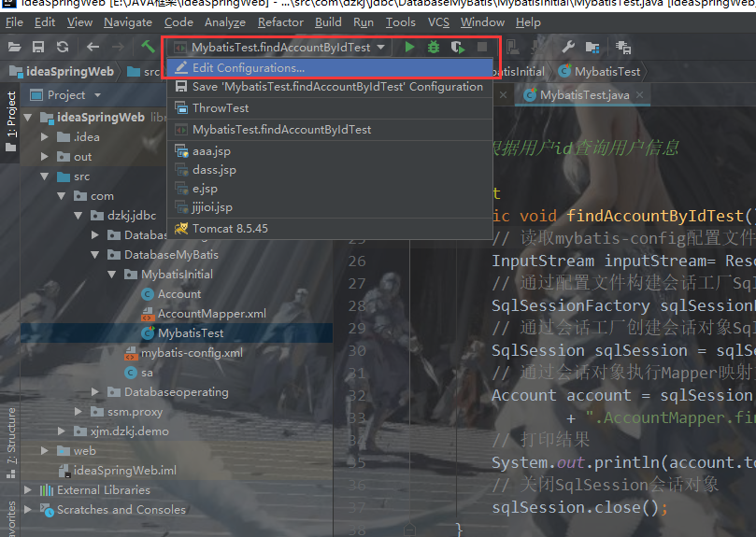
Task: Select the e.jsp run configuration
Action: click(330, 189)
